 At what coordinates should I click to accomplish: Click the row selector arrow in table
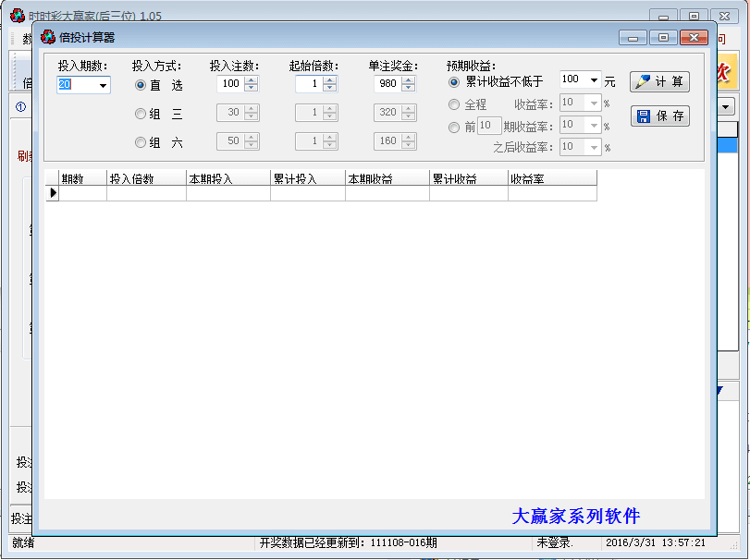click(53, 193)
